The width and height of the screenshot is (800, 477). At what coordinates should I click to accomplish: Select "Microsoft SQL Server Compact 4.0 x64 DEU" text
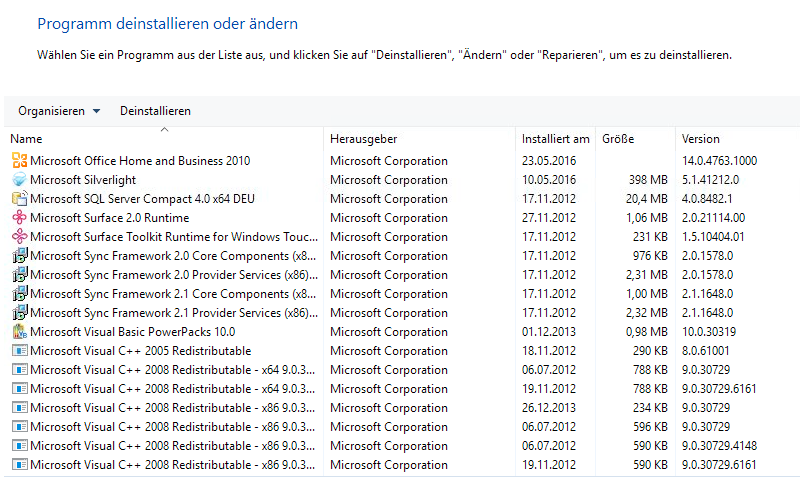[142, 199]
